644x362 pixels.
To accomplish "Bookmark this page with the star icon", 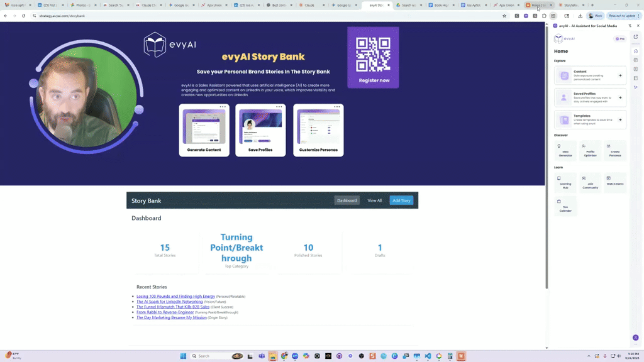I will pos(504,16).
